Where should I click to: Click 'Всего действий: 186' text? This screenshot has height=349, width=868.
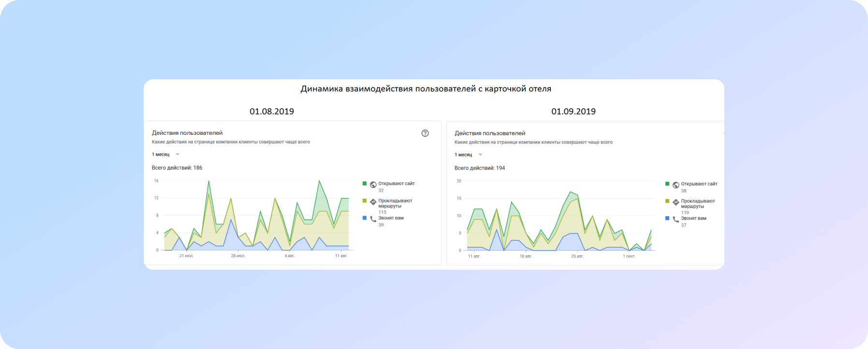click(177, 168)
